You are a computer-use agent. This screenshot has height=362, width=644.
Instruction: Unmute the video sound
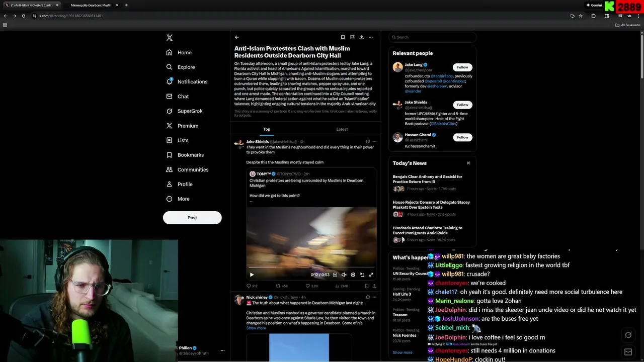tap(344, 275)
